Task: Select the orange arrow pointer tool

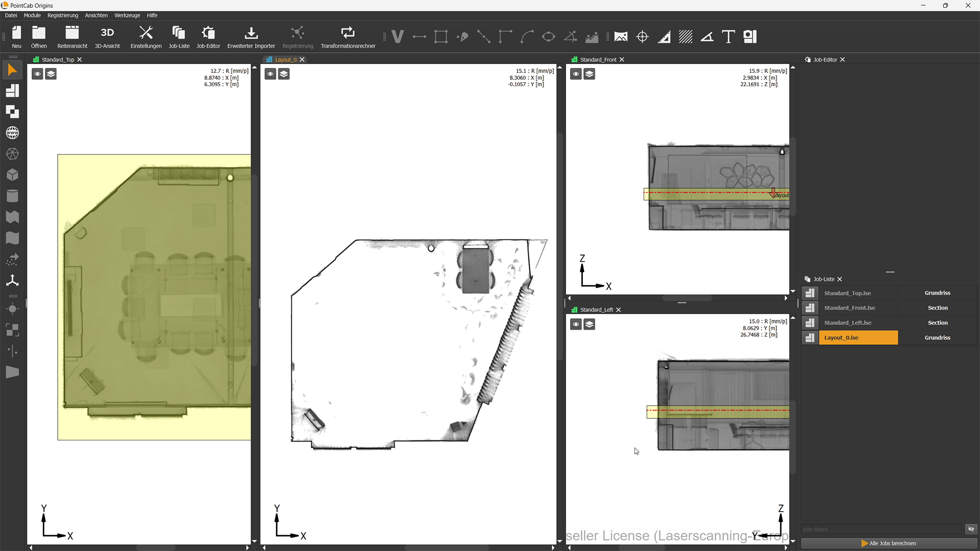Action: point(12,70)
